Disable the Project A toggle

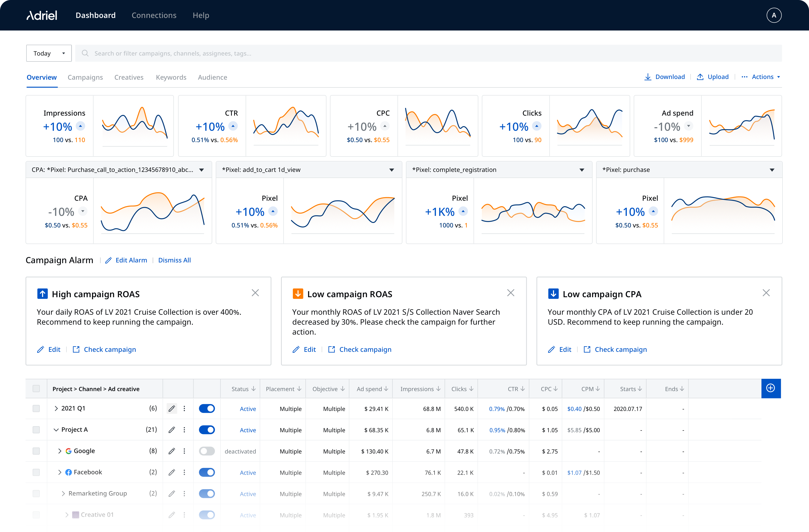(x=207, y=430)
